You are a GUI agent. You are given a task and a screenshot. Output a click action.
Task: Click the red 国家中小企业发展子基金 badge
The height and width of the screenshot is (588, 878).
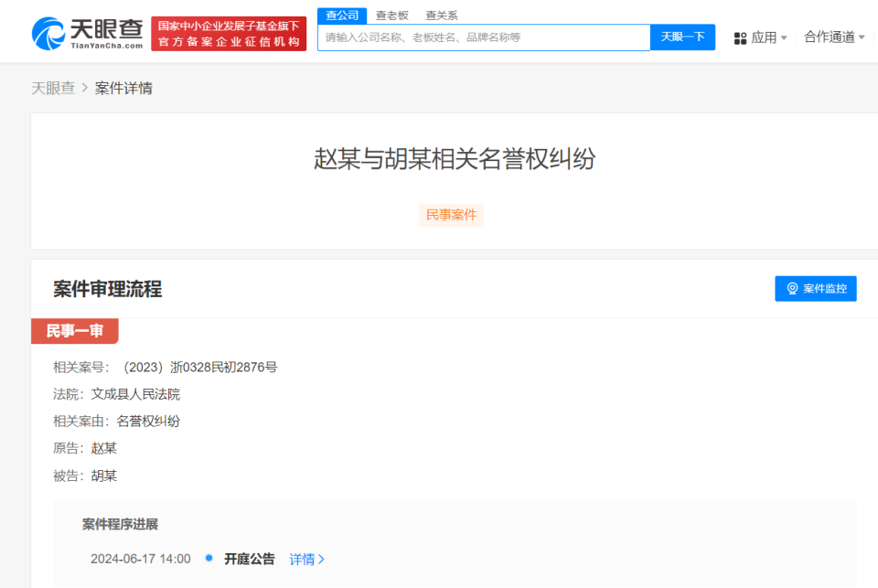tap(229, 30)
